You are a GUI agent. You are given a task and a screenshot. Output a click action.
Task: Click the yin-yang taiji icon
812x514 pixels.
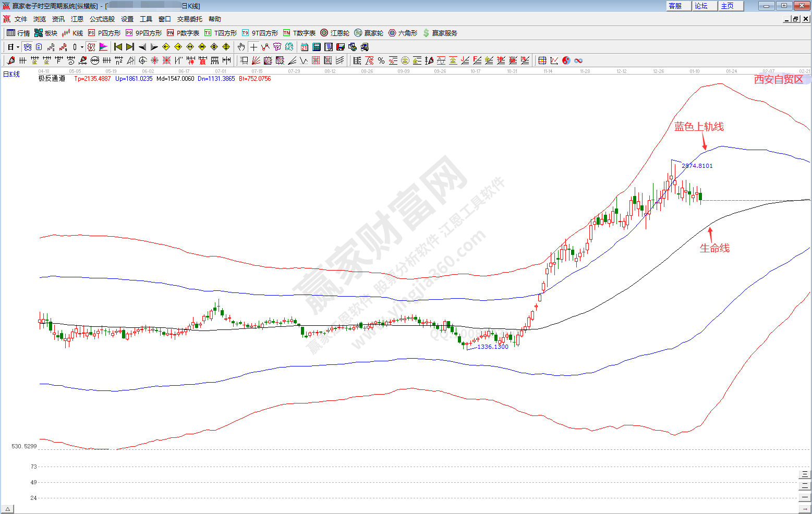coord(566,60)
